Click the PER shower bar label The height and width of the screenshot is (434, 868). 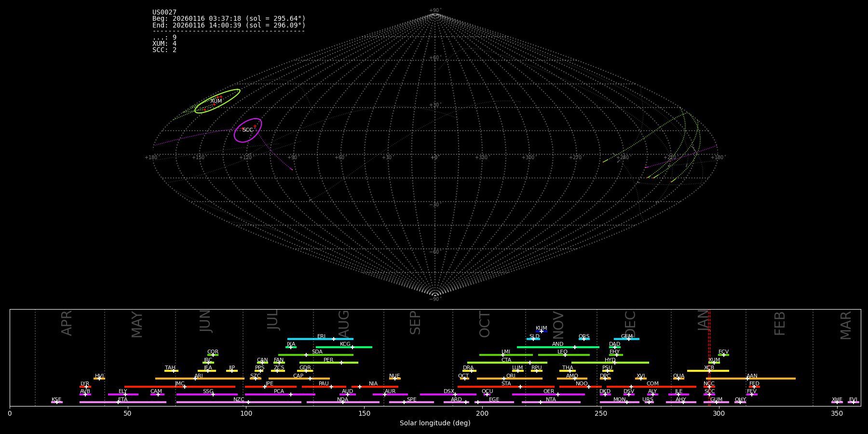[328, 360]
